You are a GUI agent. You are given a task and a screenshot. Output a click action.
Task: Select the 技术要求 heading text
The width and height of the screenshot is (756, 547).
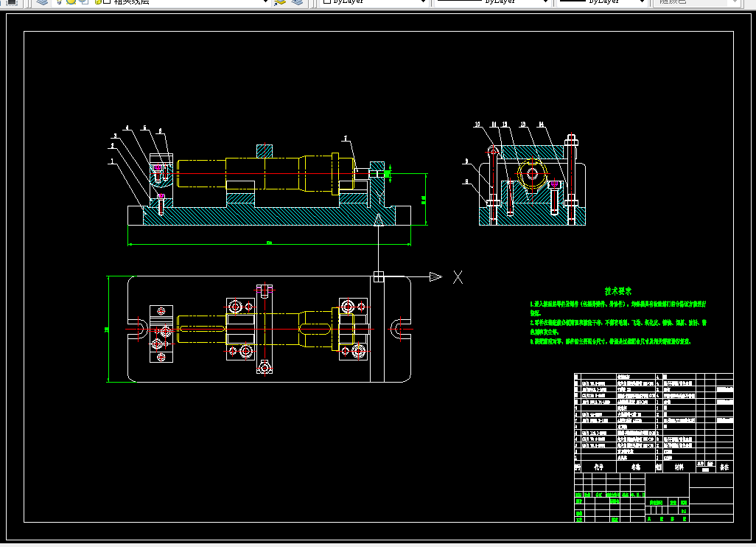618,291
